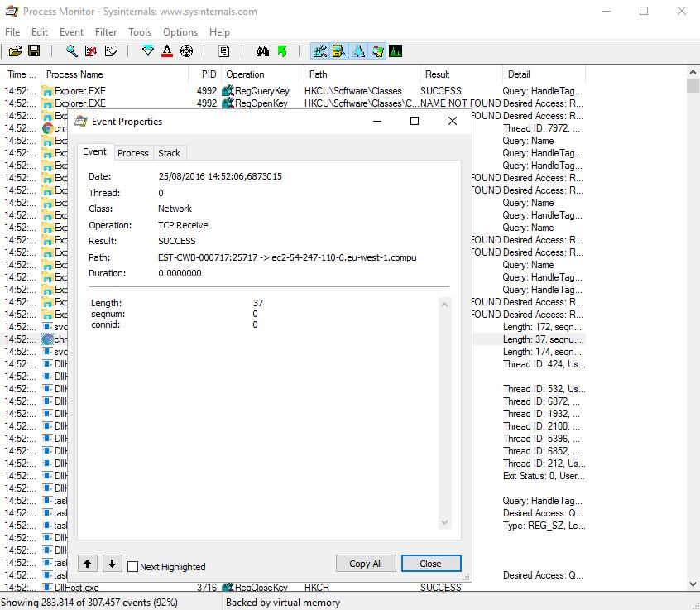The width and height of the screenshot is (700, 610).
Task: Toggle Show Registry Activity icon
Action: [x=319, y=51]
